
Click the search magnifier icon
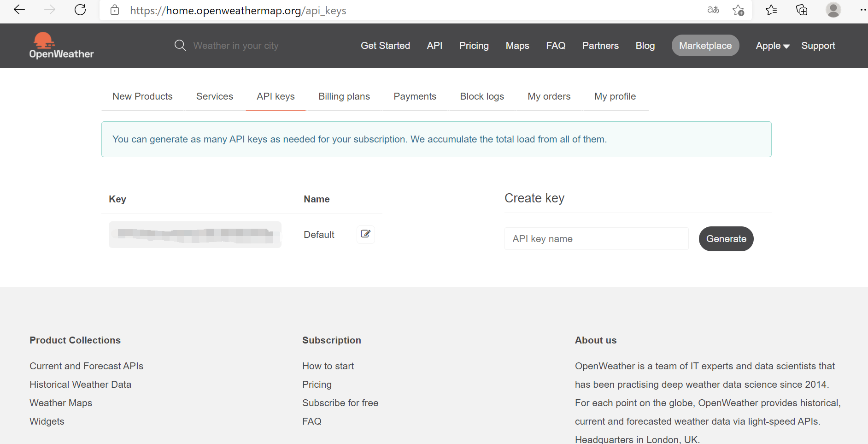[x=180, y=45]
